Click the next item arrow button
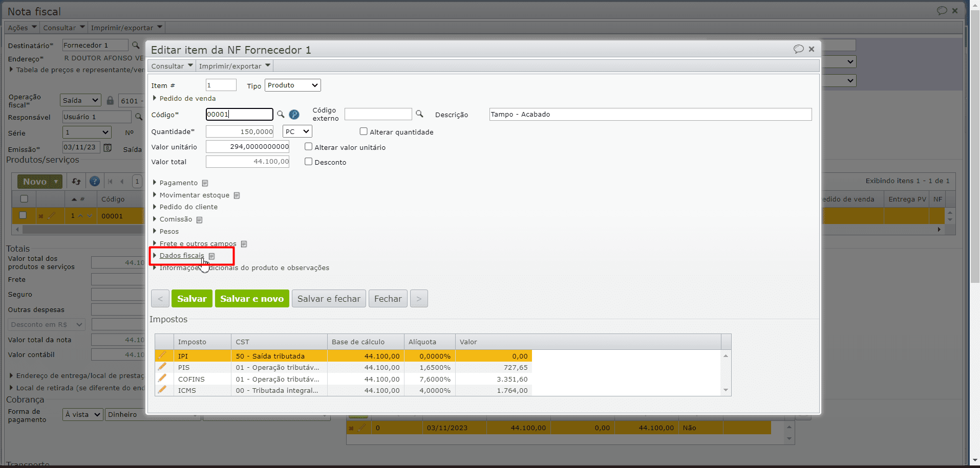 419,299
